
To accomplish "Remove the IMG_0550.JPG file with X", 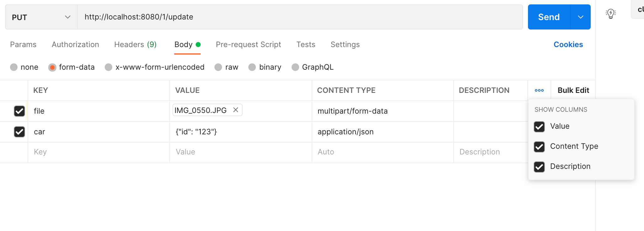I will [x=236, y=110].
